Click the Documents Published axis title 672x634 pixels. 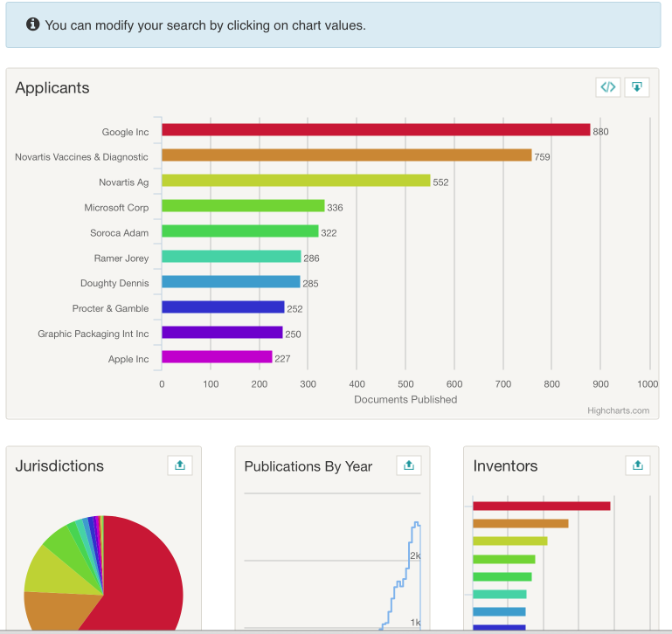pos(405,399)
